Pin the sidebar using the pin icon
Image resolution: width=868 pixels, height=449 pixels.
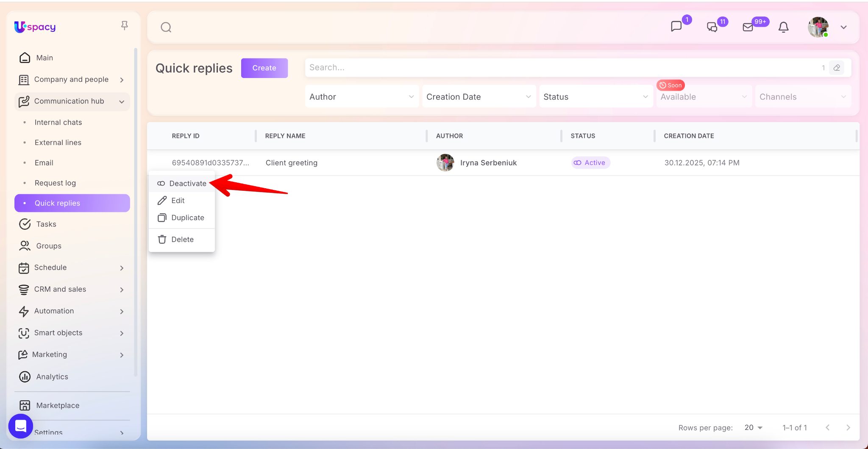(124, 26)
